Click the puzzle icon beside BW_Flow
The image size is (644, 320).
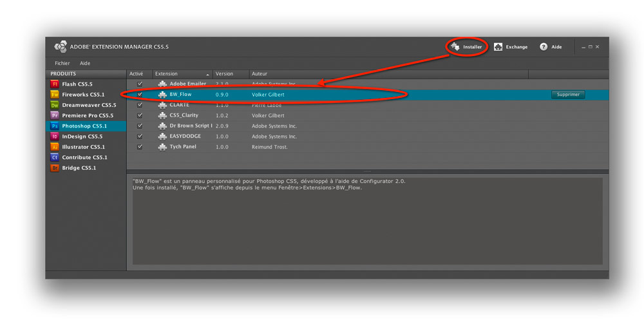click(162, 95)
